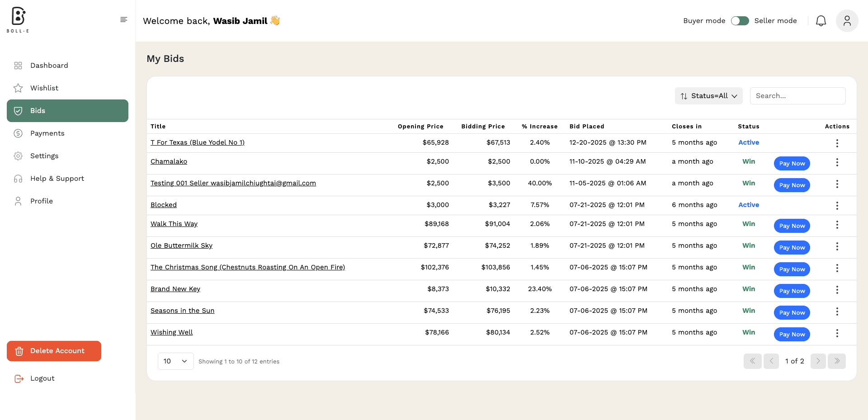Click the notification bell icon
Screen dimensions: 868x420
point(821,21)
